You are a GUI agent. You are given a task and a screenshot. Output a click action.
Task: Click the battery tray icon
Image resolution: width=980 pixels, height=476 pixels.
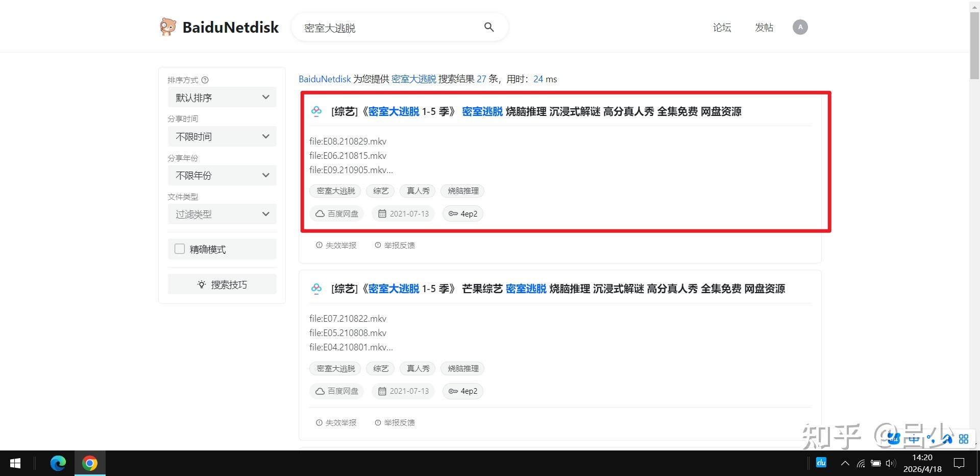coord(876,463)
